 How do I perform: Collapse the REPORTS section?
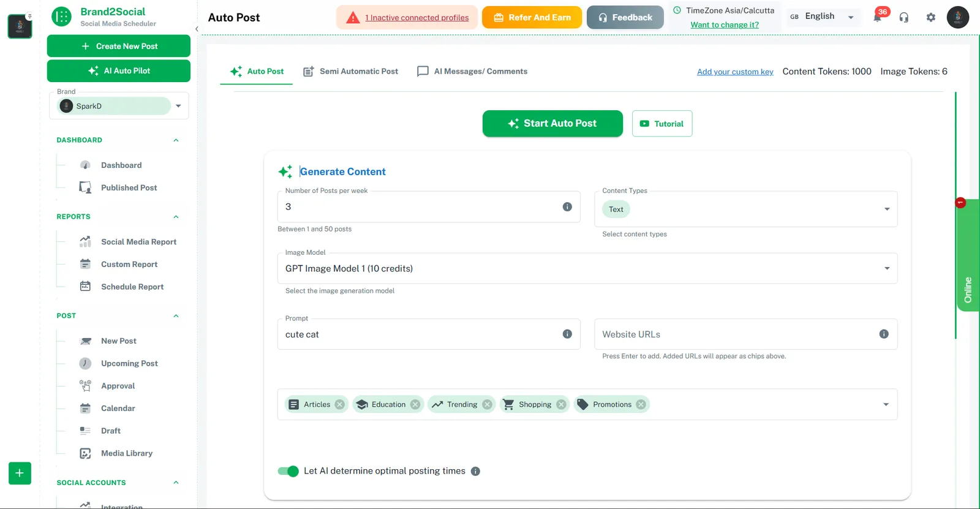[x=176, y=217]
